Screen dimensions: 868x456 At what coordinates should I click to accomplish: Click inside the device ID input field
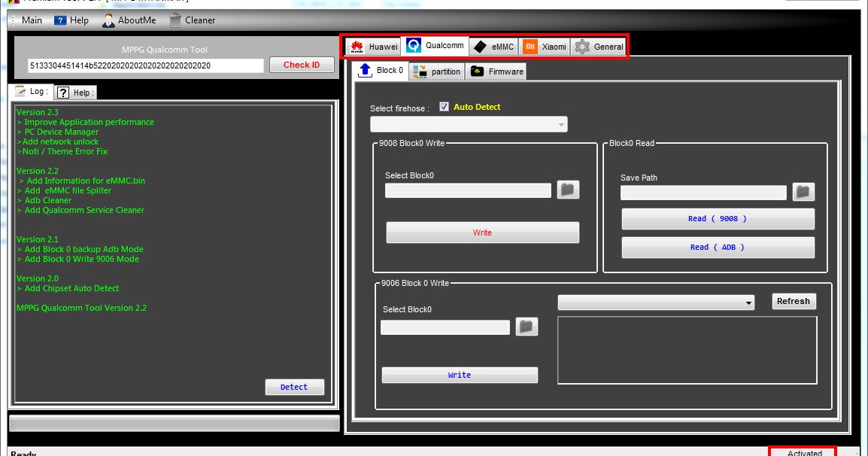coord(143,65)
